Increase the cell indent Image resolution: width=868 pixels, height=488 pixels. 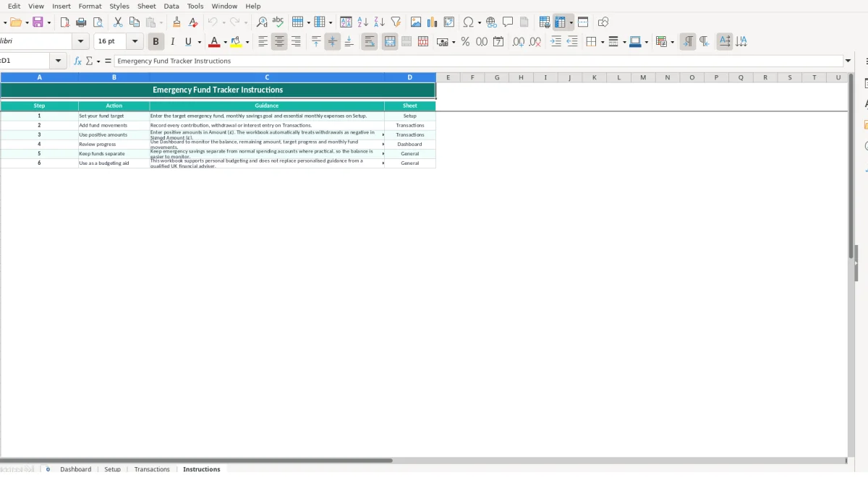coord(556,42)
